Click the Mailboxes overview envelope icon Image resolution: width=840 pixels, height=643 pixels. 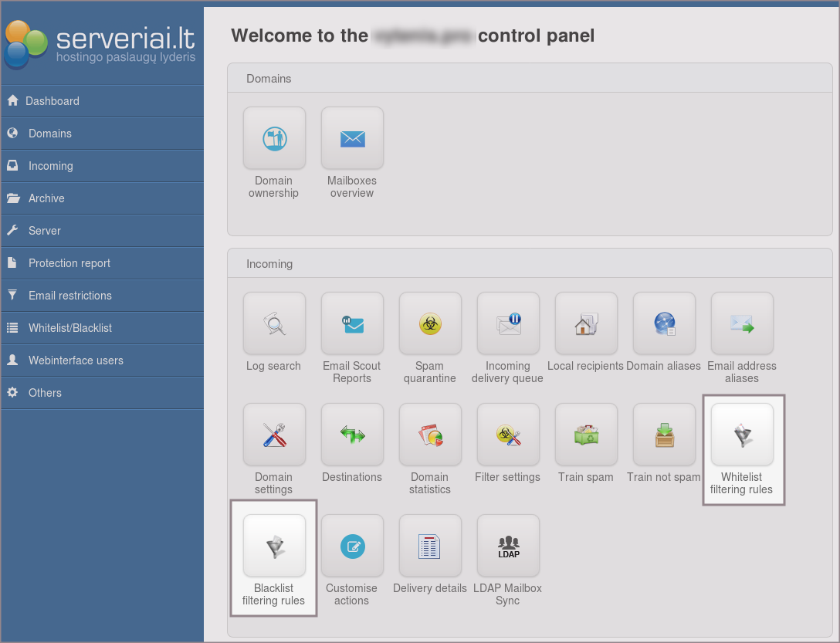click(x=352, y=138)
